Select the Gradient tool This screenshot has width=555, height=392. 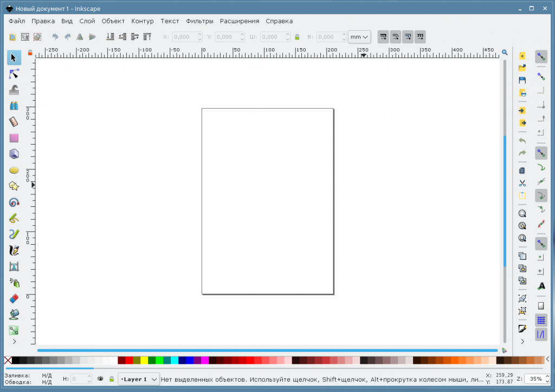pyautogui.click(x=14, y=330)
